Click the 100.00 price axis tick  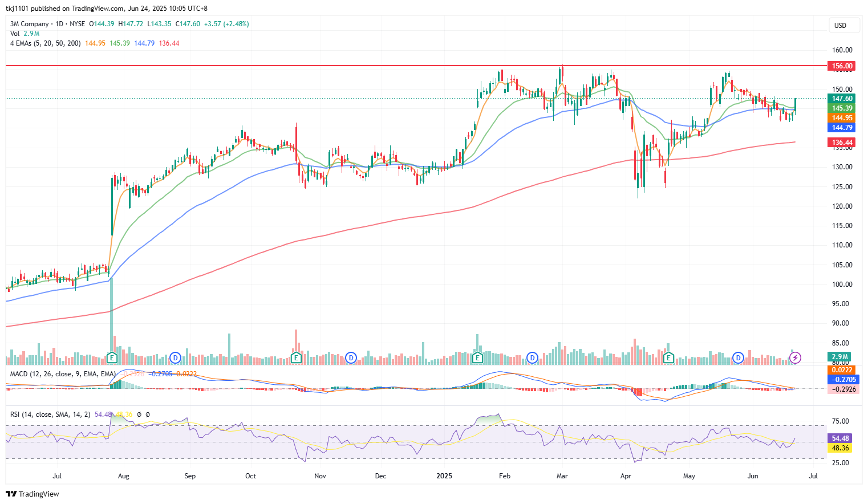tap(842, 284)
